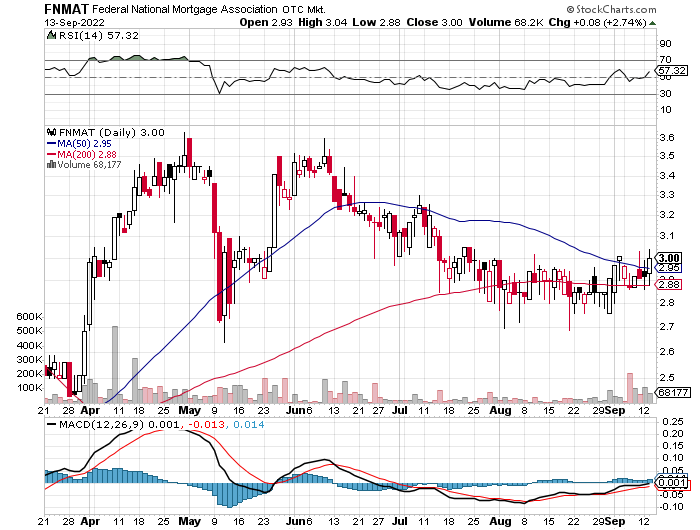Click the 600K volume axis label
Screen dimensions: 700x530
[29, 317]
